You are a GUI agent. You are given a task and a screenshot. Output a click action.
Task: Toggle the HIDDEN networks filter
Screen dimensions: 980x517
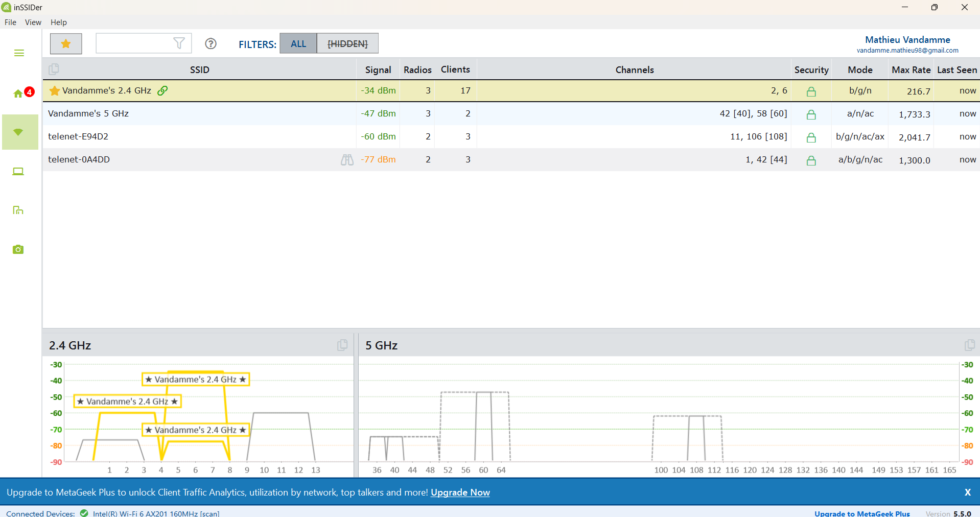point(347,44)
